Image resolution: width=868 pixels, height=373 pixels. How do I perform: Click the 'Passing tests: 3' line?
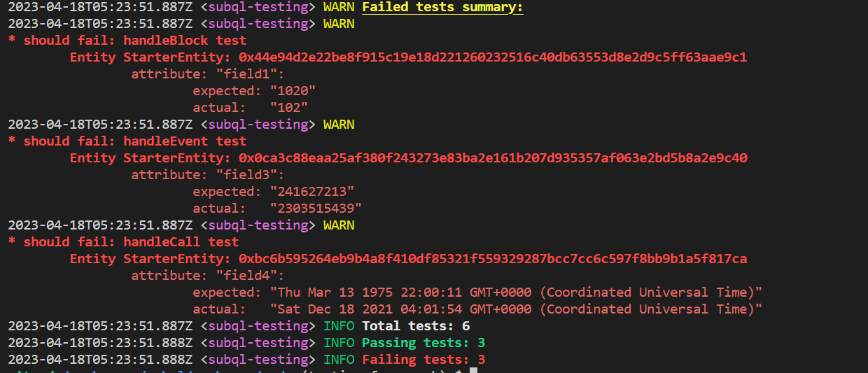pos(423,343)
